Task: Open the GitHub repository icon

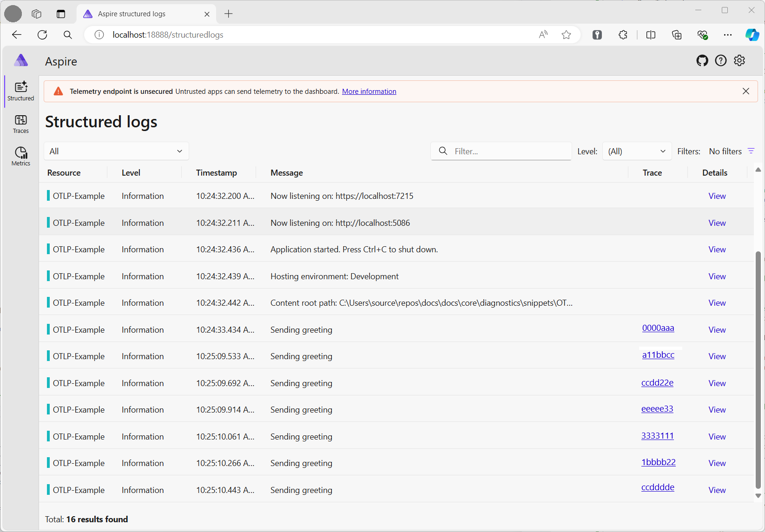Action: tap(702, 61)
